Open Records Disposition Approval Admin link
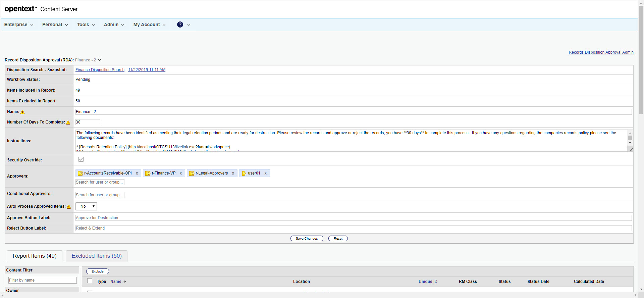The width and height of the screenshot is (644, 298). 601,52
